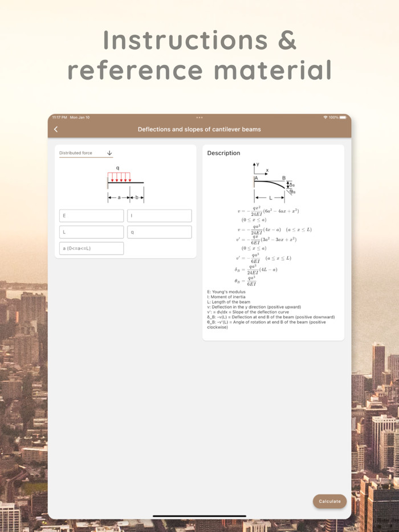Tap the Calculate button
The width and height of the screenshot is (399, 532).
point(329,501)
